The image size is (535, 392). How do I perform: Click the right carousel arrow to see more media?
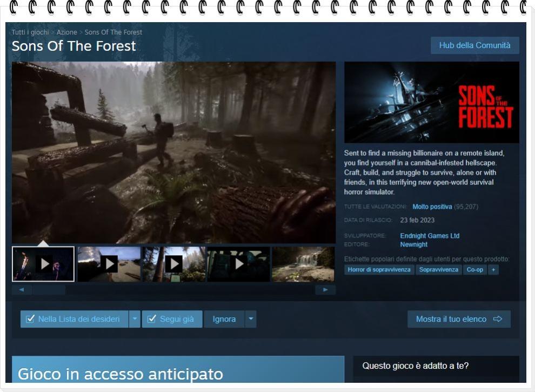point(325,289)
